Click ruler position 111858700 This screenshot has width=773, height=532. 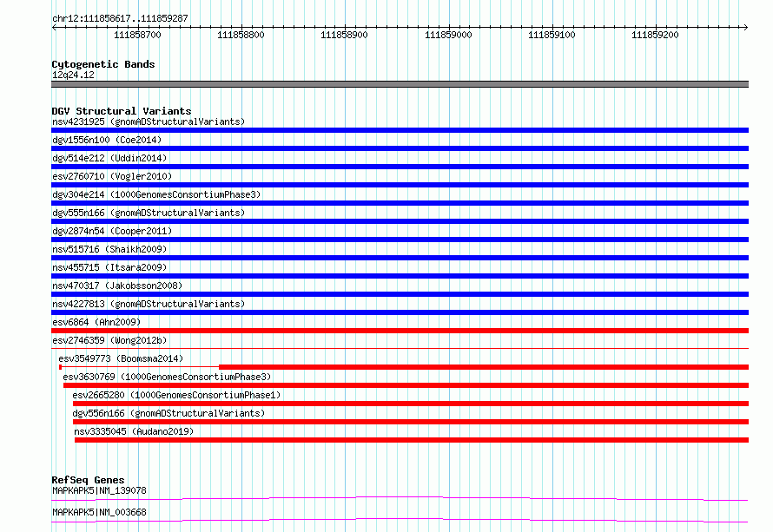pyautogui.click(x=137, y=35)
